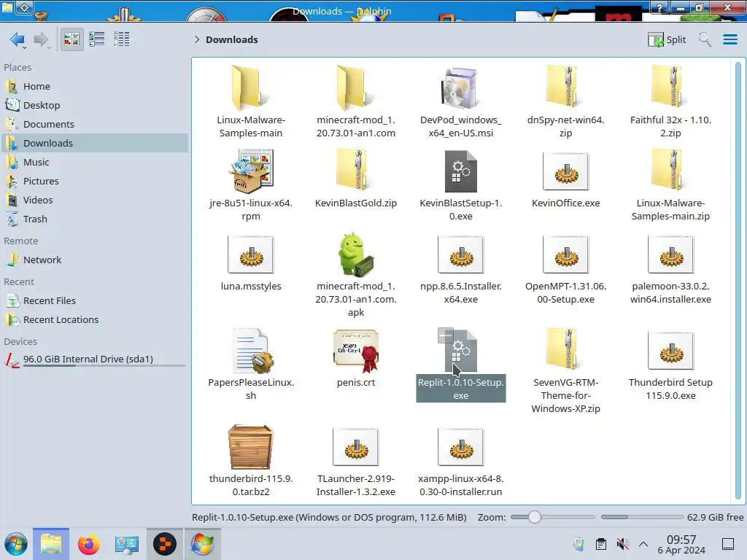Screen dimensions: 747x560
Task: Click the free disk space bar
Action: pos(642,517)
